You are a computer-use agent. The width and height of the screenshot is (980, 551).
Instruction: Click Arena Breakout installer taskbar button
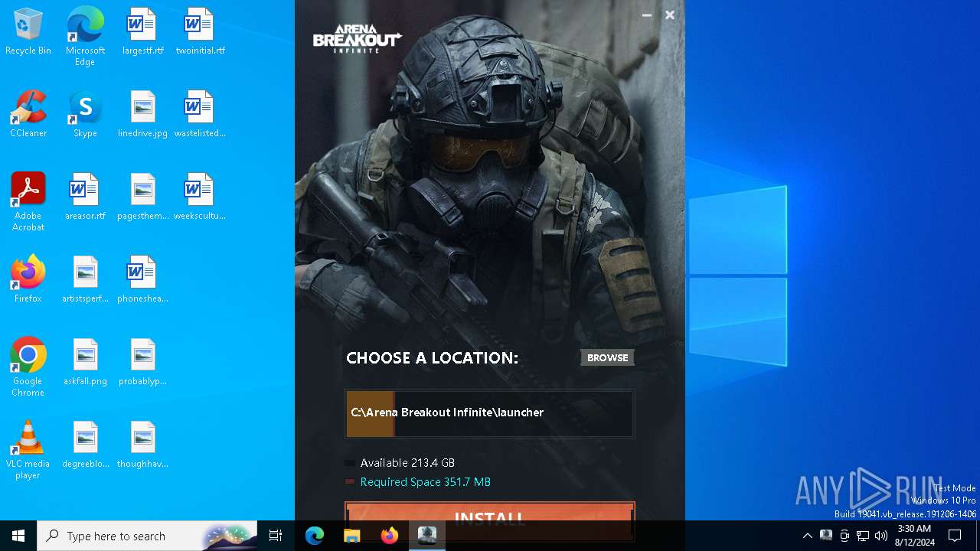click(426, 536)
